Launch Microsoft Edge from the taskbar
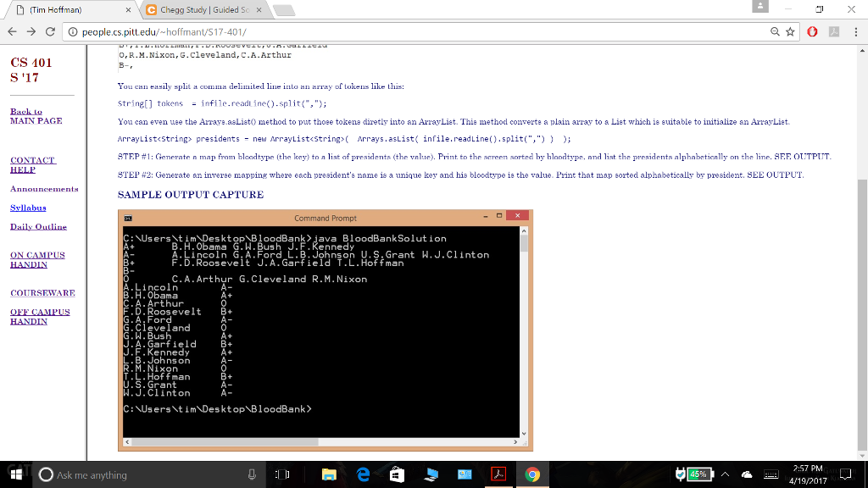The width and height of the screenshot is (868, 488). [x=363, y=475]
